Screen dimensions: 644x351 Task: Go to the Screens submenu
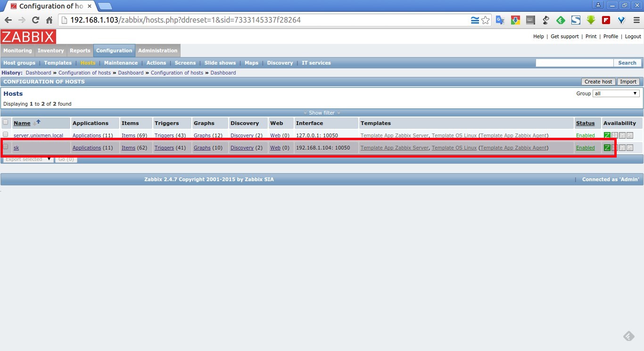tap(185, 63)
